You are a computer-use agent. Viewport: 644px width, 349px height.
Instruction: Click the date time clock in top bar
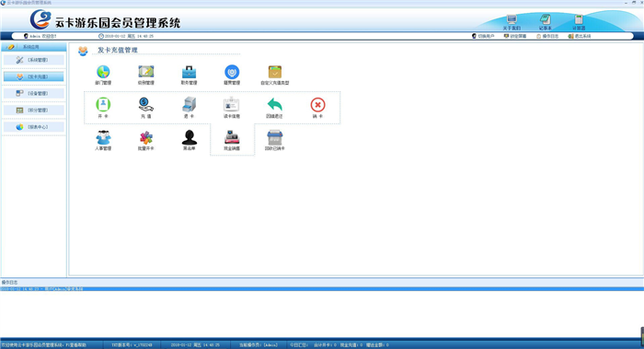pos(126,36)
